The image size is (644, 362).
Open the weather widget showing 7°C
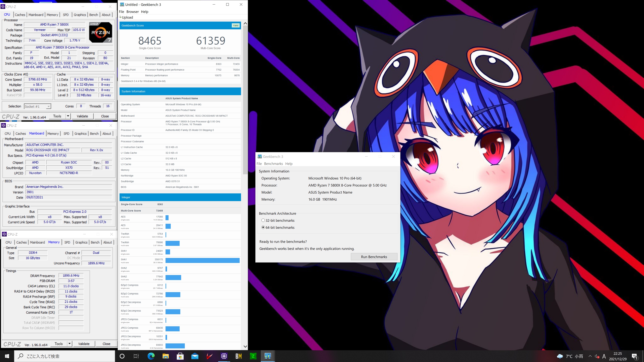pos(570,356)
